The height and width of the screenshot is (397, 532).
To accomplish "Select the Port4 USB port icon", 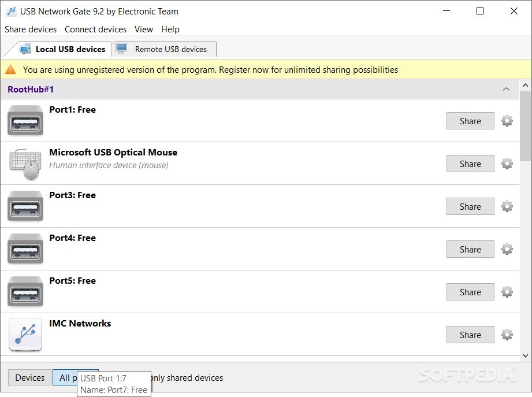I will (25, 248).
